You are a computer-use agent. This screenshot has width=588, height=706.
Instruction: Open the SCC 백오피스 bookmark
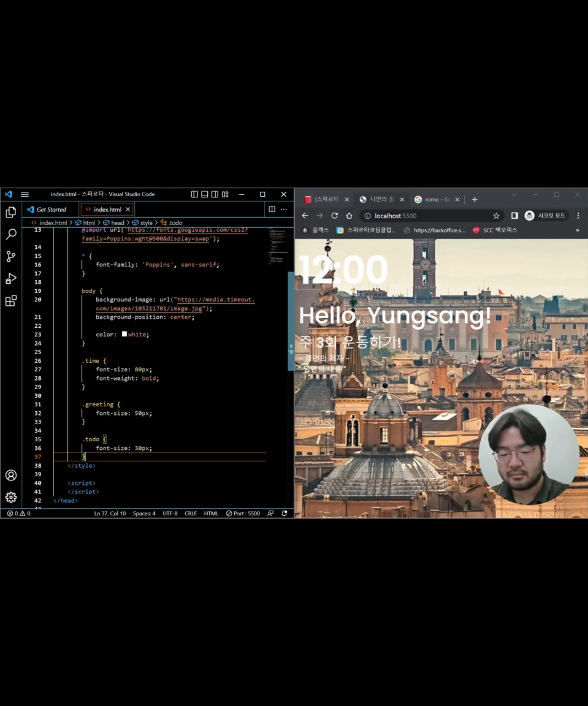[x=495, y=230]
